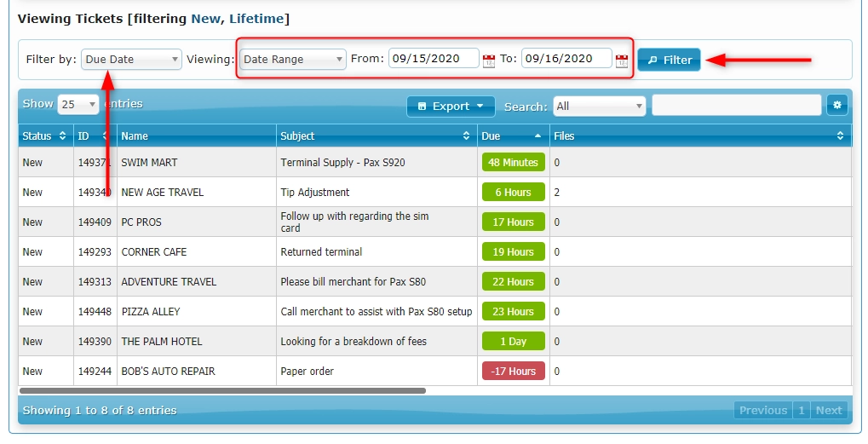868x444 pixels.
Task: Open the Viewing Date Range dropdown
Action: coord(293,60)
